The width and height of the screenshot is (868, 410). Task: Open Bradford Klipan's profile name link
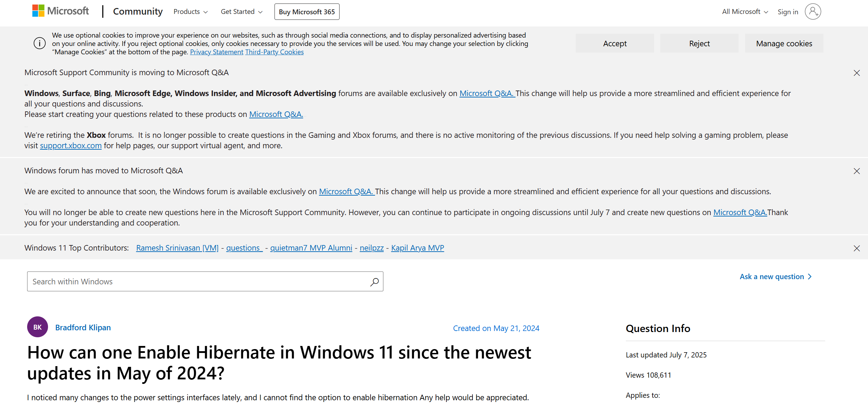(x=83, y=328)
